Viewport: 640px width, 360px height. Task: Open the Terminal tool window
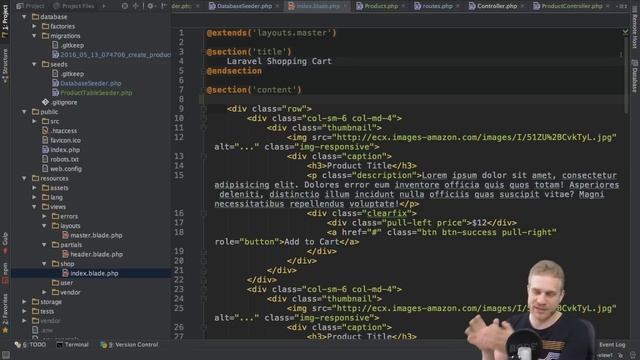(73, 345)
